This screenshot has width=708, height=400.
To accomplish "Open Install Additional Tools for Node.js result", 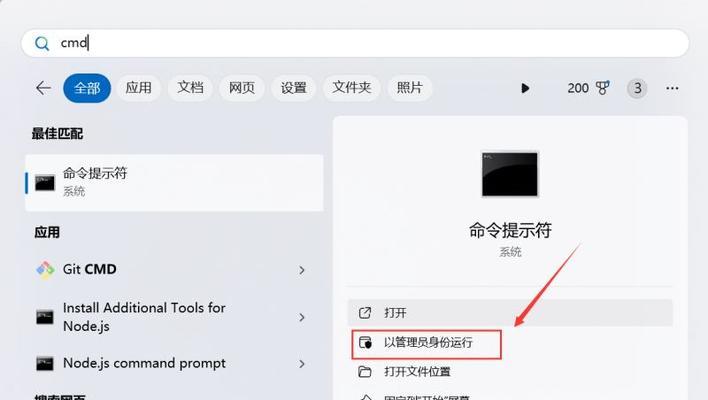I will 172,317.
